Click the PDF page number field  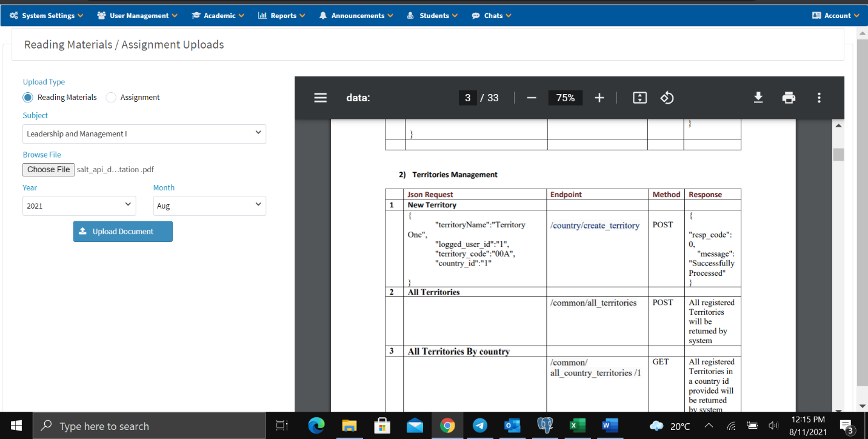(467, 98)
